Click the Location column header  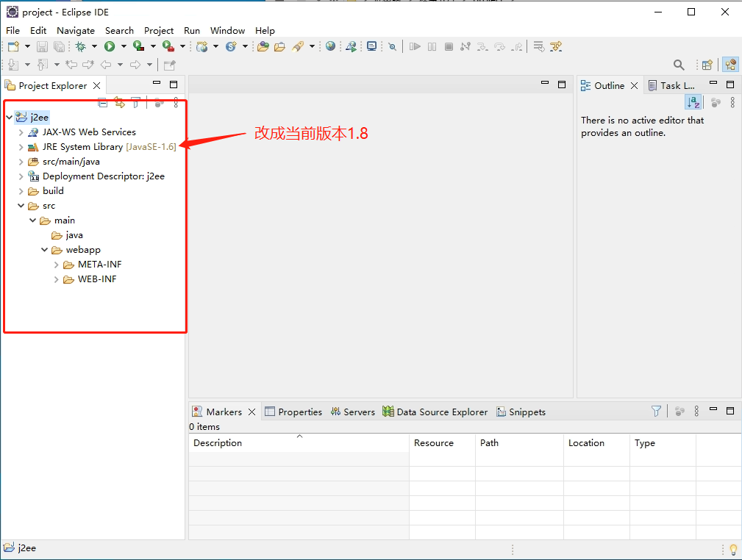pos(596,442)
